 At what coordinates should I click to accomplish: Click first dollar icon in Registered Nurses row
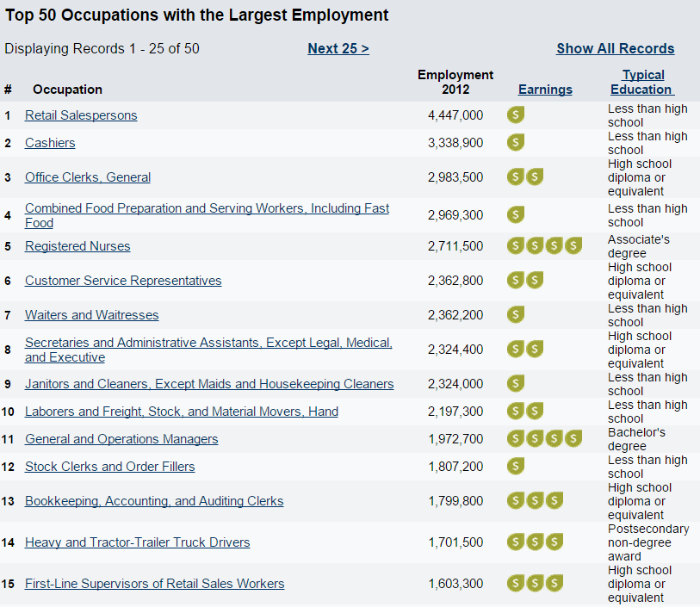click(516, 245)
